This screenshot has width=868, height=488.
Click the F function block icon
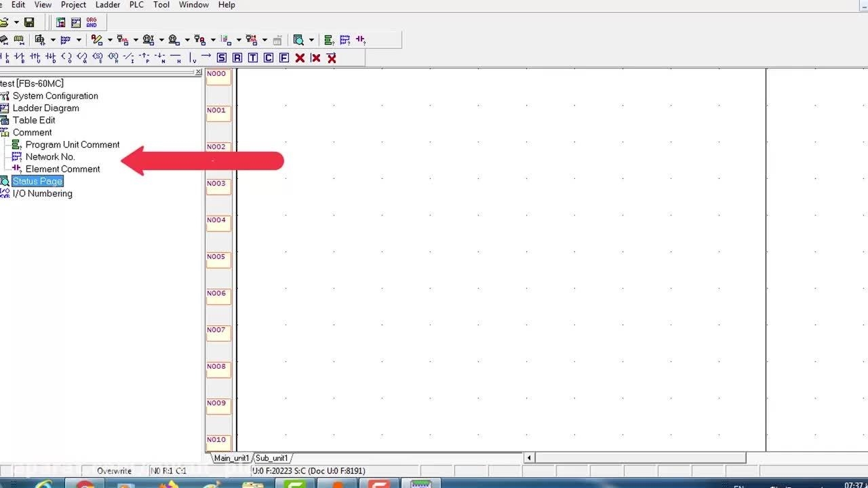tap(284, 58)
